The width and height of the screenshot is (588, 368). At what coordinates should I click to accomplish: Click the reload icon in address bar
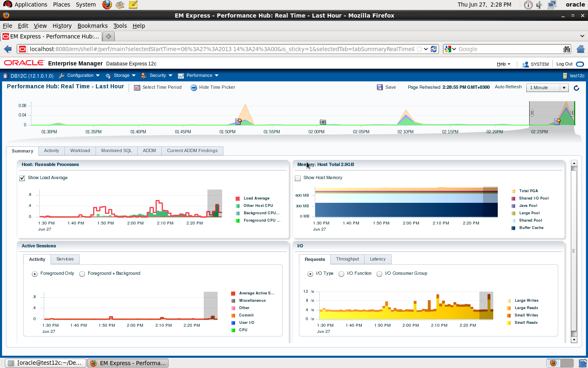point(434,49)
